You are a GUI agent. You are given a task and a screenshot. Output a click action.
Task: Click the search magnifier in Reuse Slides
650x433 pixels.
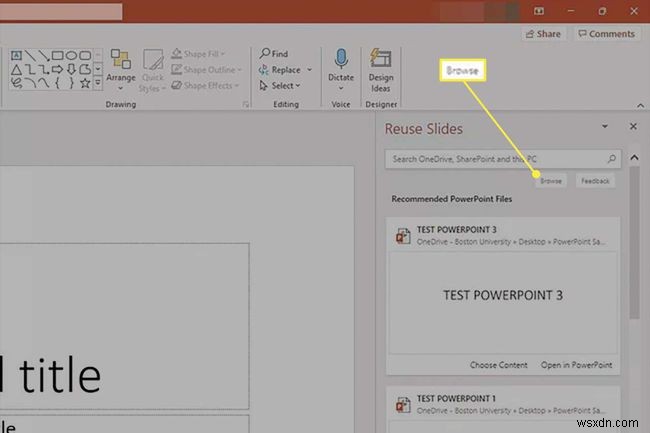coord(611,159)
